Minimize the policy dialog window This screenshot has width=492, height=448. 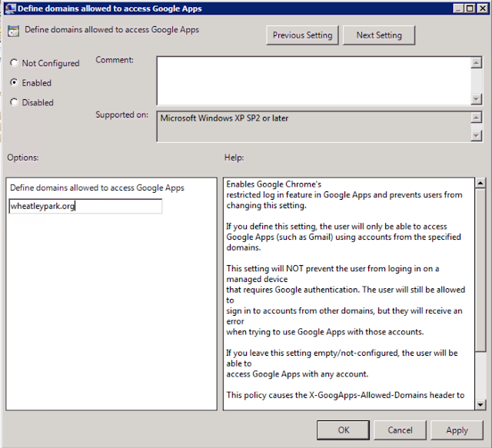(x=458, y=8)
